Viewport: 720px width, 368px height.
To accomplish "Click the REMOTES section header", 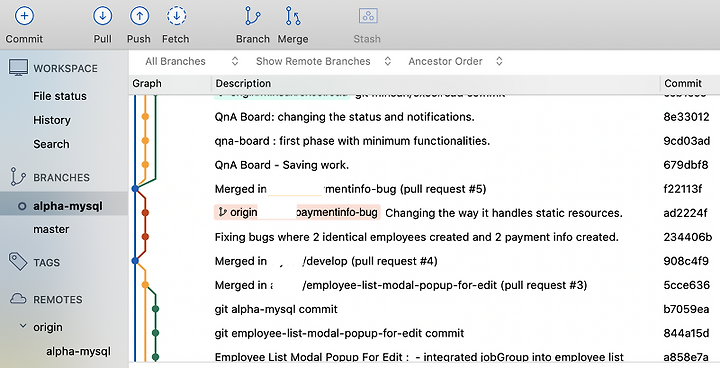I will pyautogui.click(x=58, y=300).
